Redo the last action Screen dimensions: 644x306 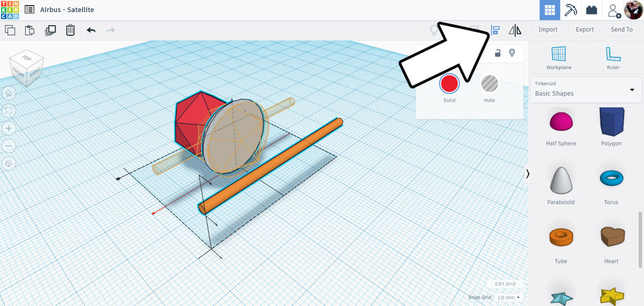pyautogui.click(x=111, y=30)
